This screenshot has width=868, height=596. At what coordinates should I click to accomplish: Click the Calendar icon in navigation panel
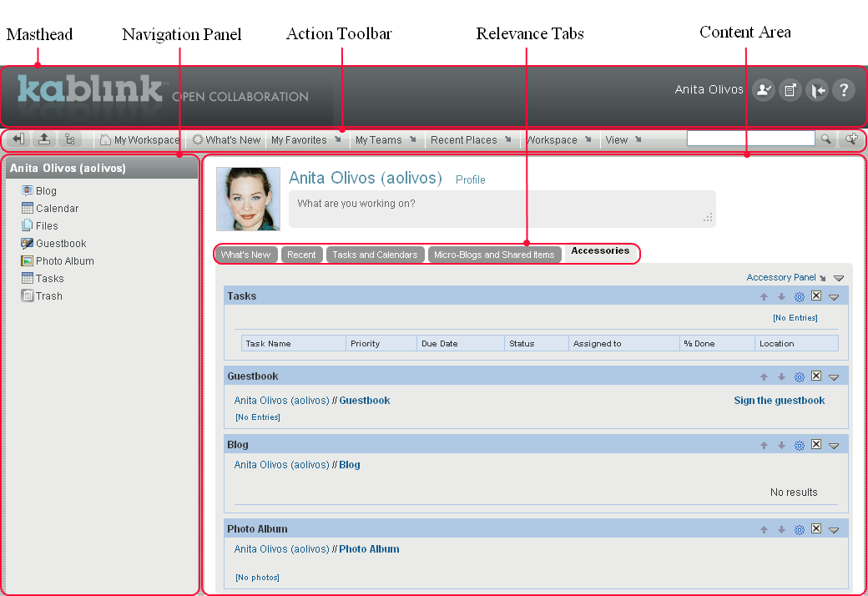click(x=27, y=209)
